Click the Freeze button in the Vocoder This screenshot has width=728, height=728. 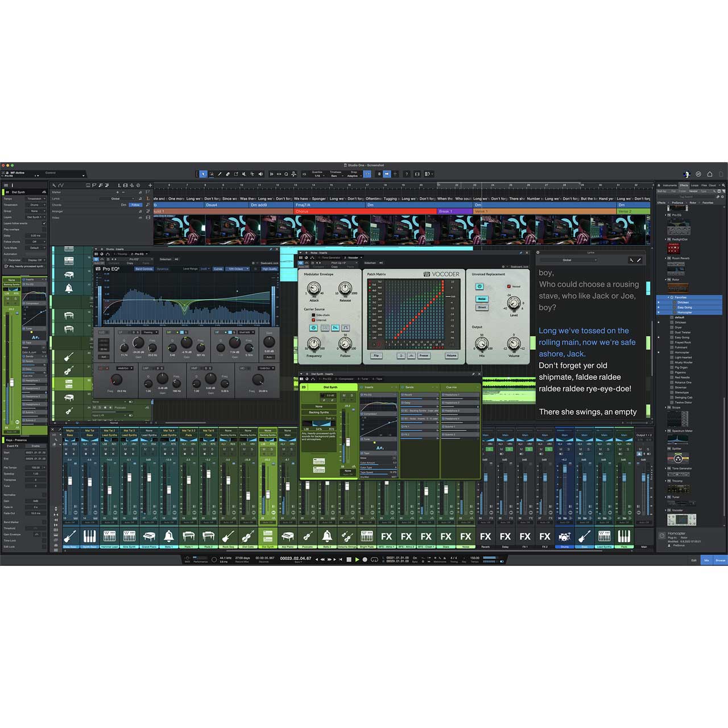point(424,355)
